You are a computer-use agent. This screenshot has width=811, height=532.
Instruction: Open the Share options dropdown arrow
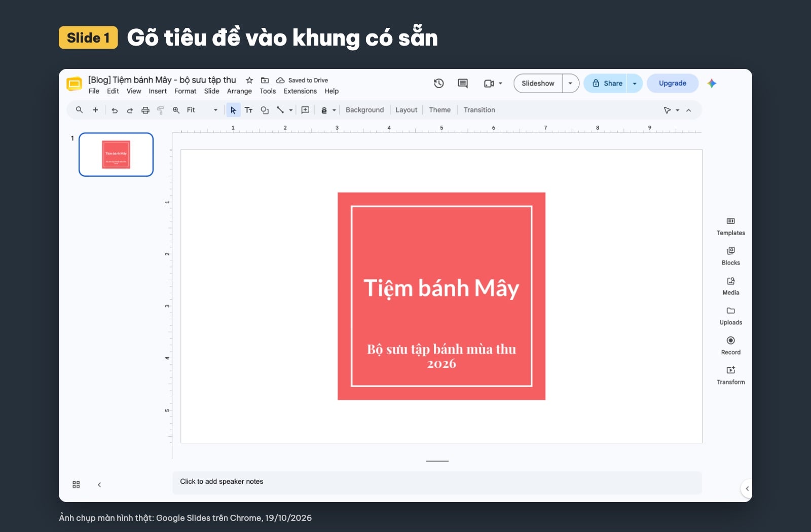click(635, 84)
